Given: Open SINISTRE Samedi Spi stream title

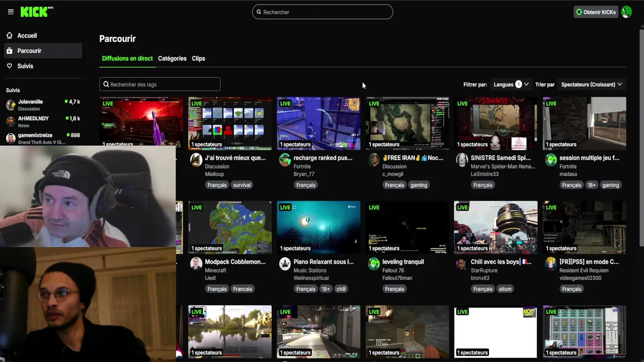Looking at the screenshot, I should coord(501,158).
